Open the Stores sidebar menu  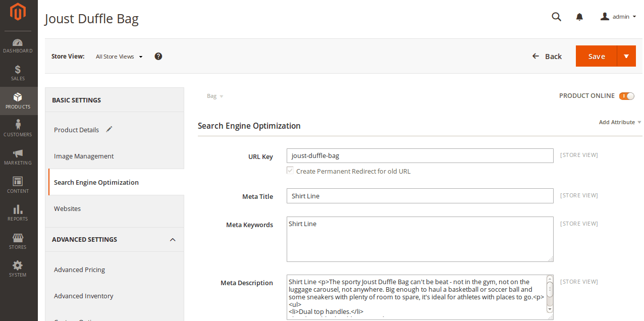pyautogui.click(x=18, y=241)
